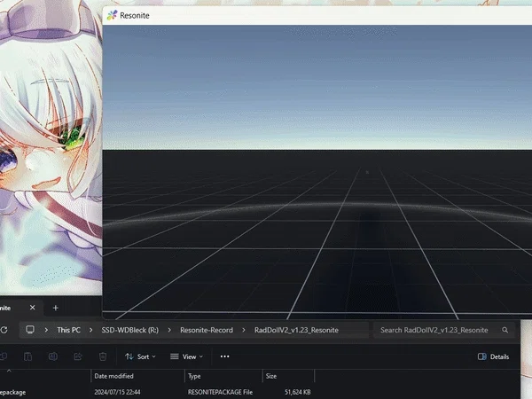Click the RESONITEPACKAGE File type cell
The height and width of the screenshot is (399, 532).
[x=220, y=392]
